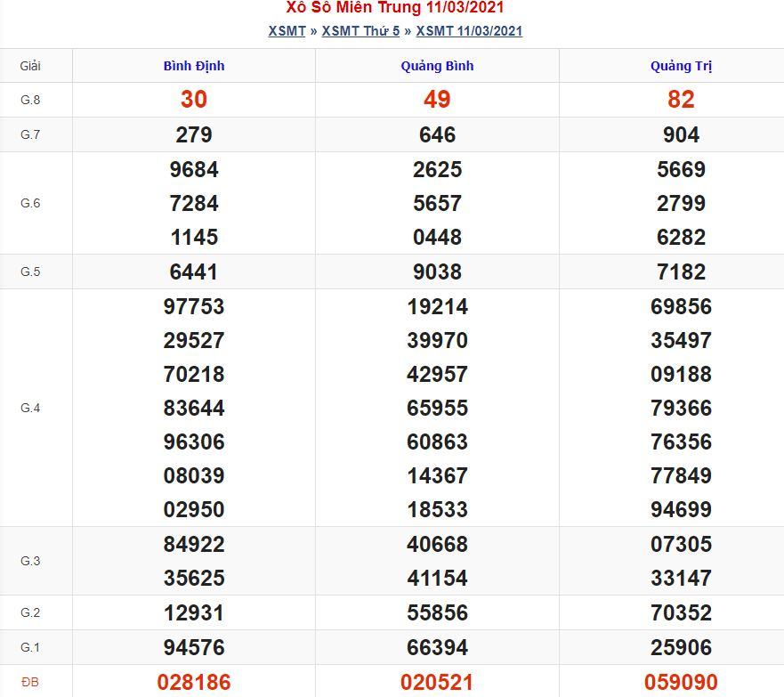Click the number 1145
This screenshot has height=697, width=784.
(x=194, y=237)
